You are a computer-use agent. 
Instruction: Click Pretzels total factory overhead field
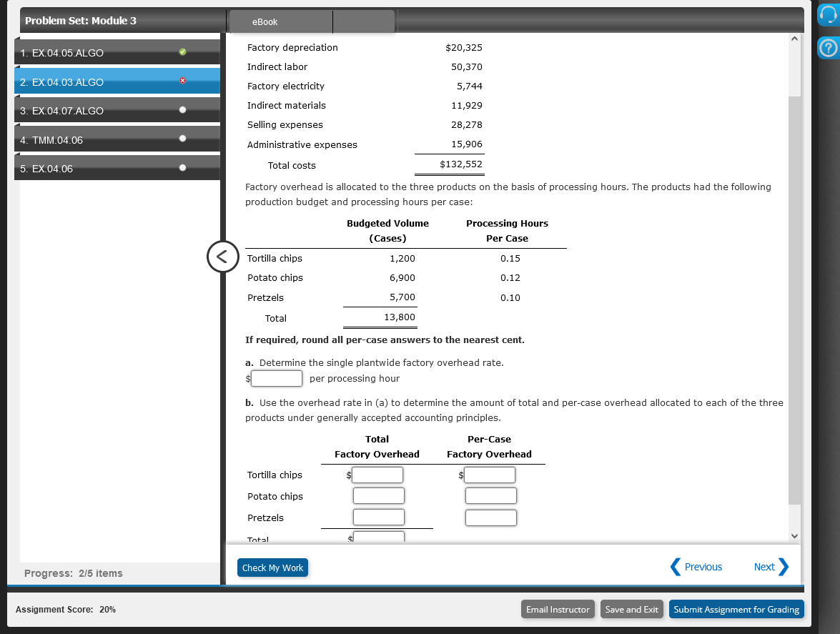pyautogui.click(x=379, y=517)
